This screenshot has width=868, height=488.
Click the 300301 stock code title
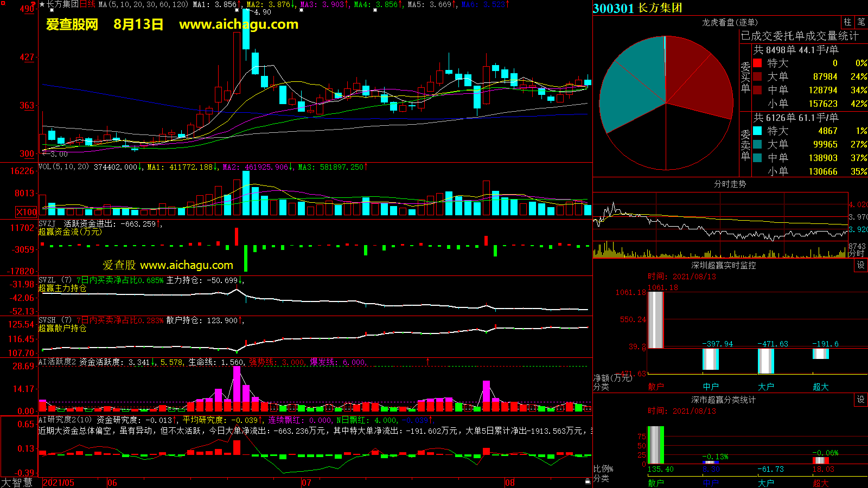(613, 8)
